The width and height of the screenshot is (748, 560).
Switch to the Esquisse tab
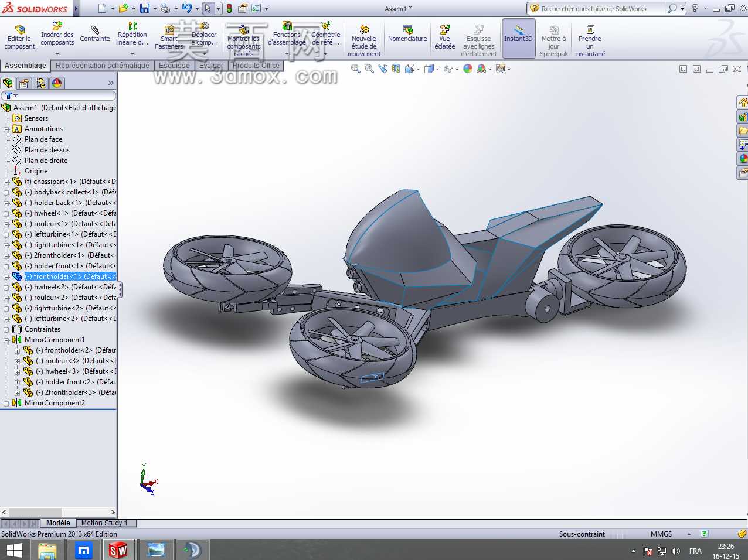[174, 66]
